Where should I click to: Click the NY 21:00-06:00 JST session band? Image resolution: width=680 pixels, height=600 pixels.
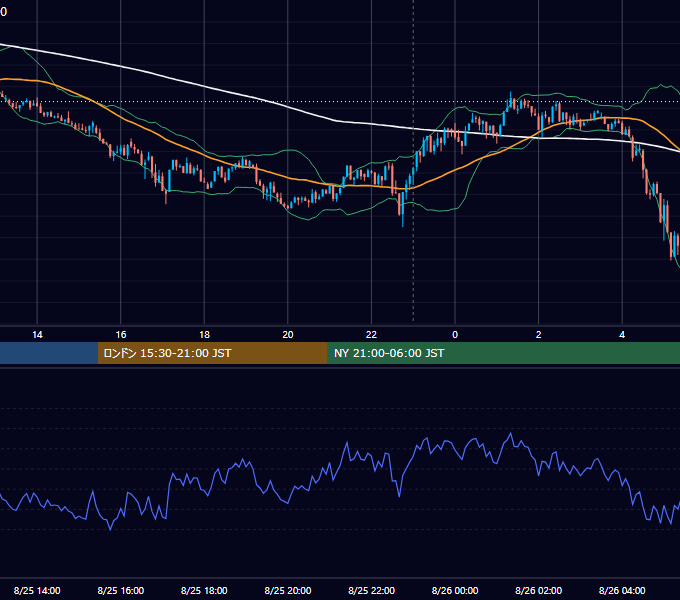tap(503, 353)
